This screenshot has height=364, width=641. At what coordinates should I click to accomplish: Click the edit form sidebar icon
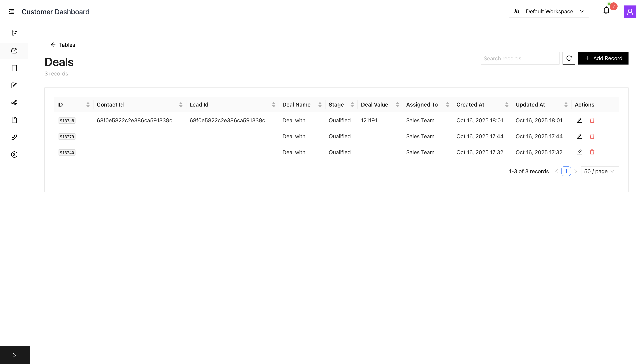pyautogui.click(x=14, y=86)
